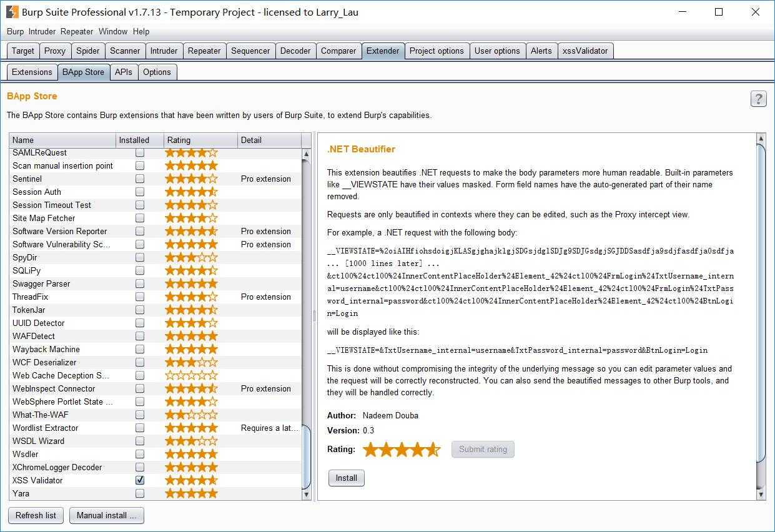775x532 pixels.
Task: Select the WCF Deserializer extension row
Action: tap(155, 362)
